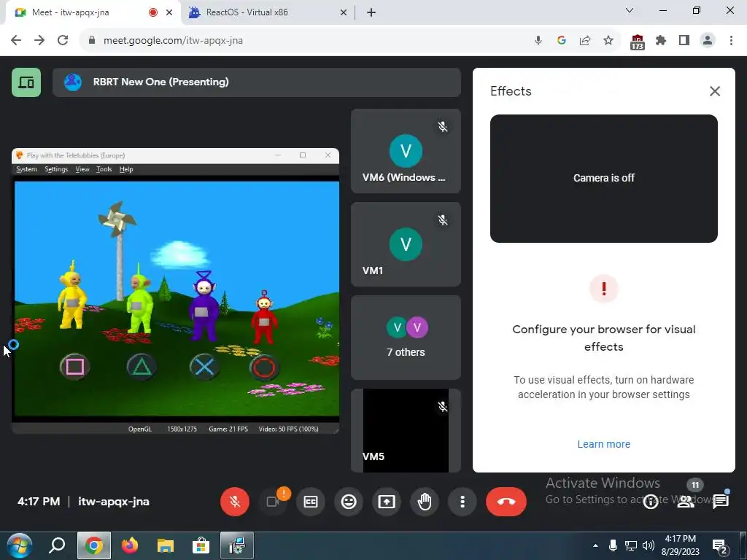
Task: Click the itw-apqx-jna meeting code text
Action: click(114, 502)
